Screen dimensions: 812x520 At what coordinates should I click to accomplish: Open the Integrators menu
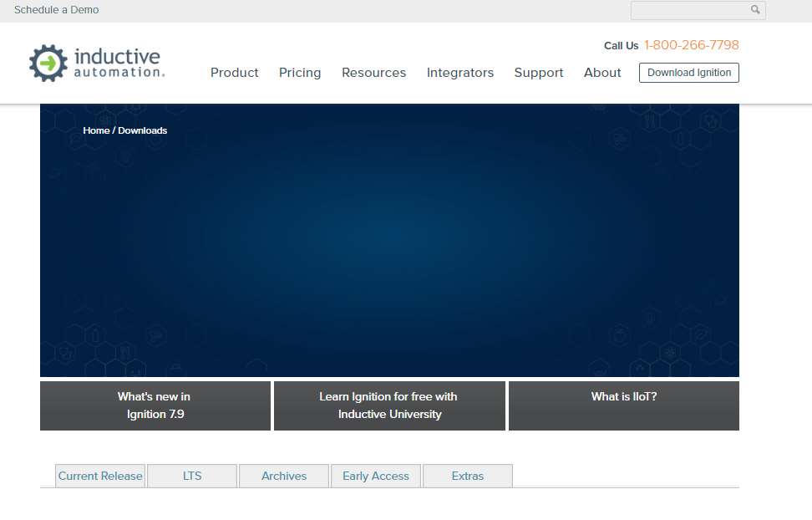pyautogui.click(x=459, y=73)
